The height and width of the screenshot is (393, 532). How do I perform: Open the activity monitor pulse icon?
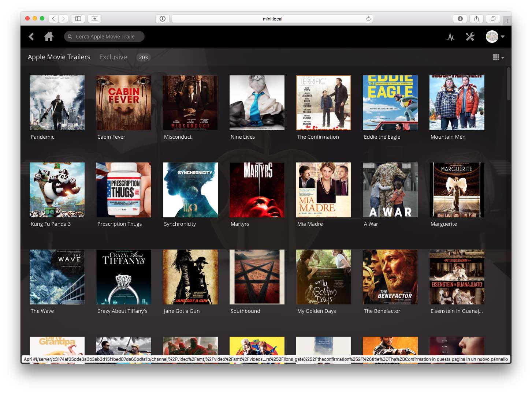[451, 37]
